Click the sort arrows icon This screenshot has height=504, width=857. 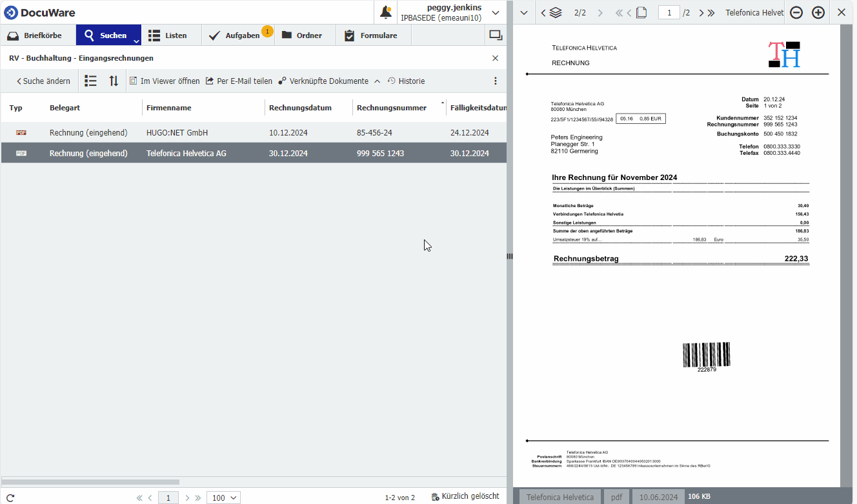coord(114,81)
